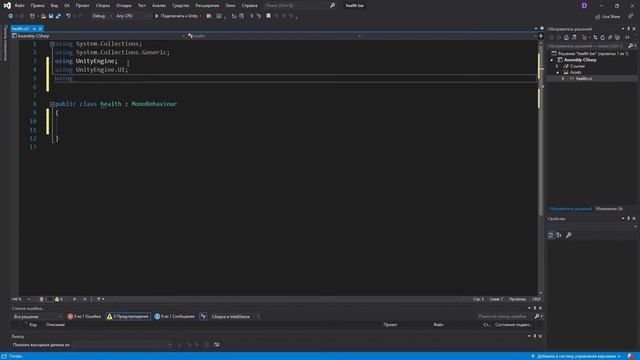This screenshot has width=640, height=360.
Task: Close the Свойства properties panel
Action: pyautogui.click(x=634, y=219)
